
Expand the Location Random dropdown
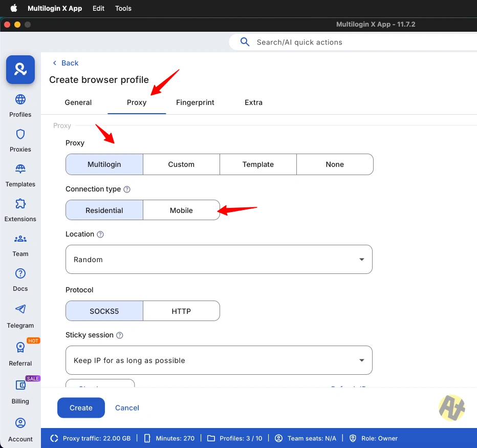219,259
